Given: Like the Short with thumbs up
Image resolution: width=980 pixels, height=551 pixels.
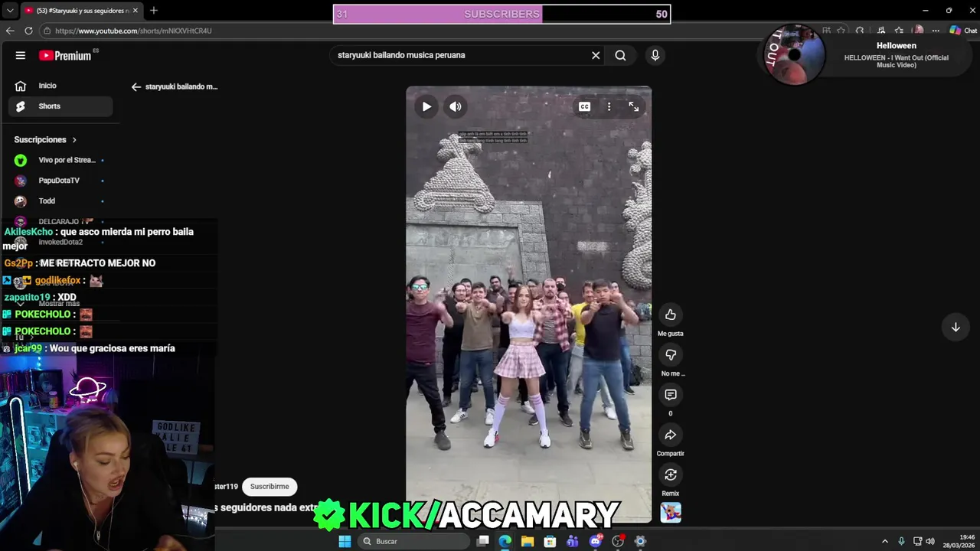Looking at the screenshot, I should (671, 315).
